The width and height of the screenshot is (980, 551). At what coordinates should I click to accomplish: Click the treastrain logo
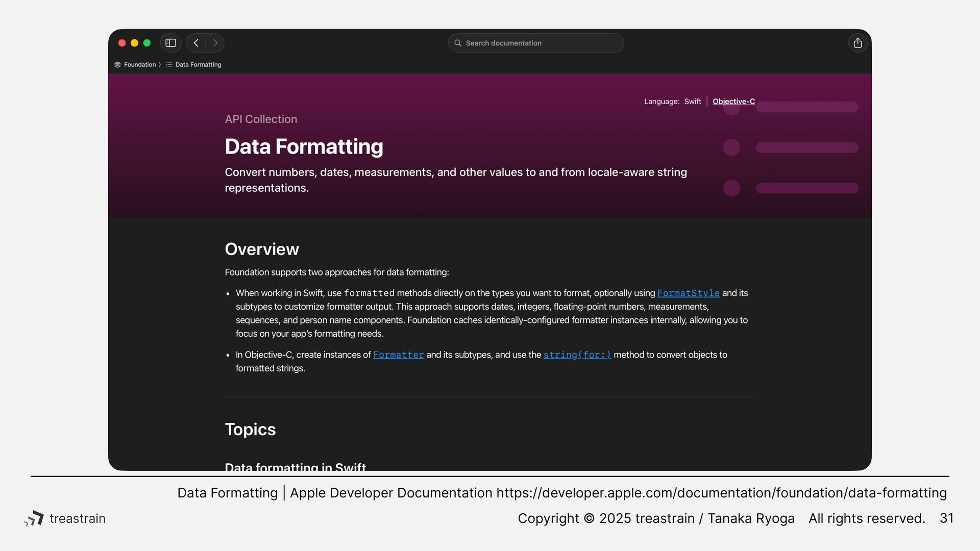[x=65, y=518]
